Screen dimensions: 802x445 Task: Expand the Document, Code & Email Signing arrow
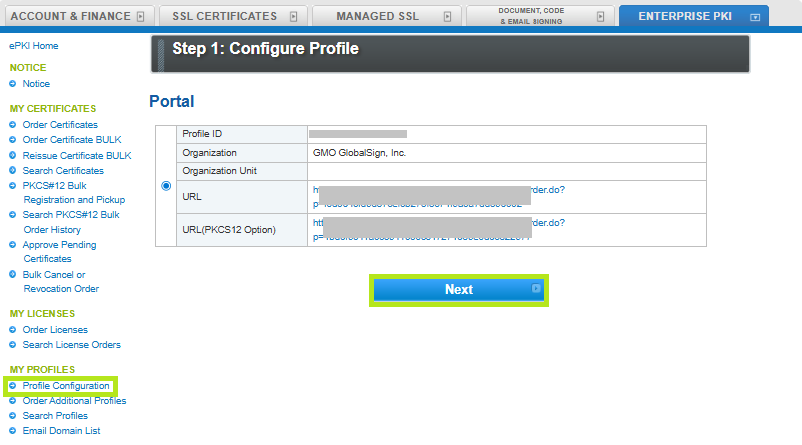pyautogui.click(x=600, y=17)
